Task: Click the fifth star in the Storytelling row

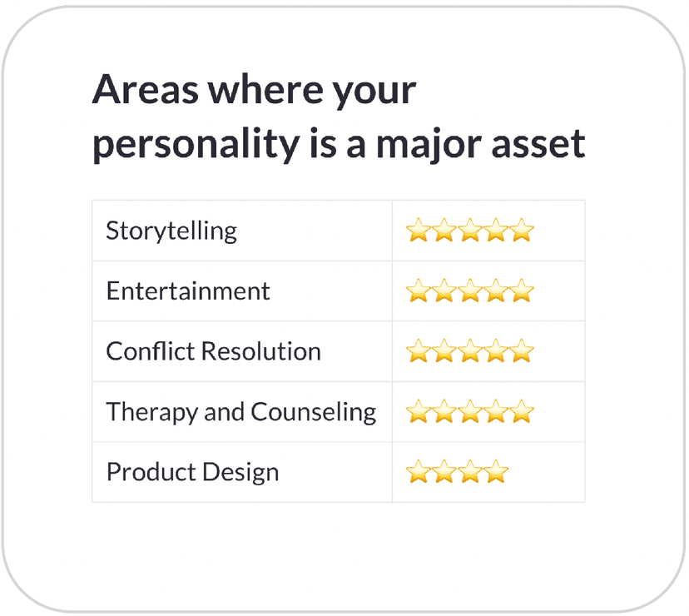Action: click(521, 231)
